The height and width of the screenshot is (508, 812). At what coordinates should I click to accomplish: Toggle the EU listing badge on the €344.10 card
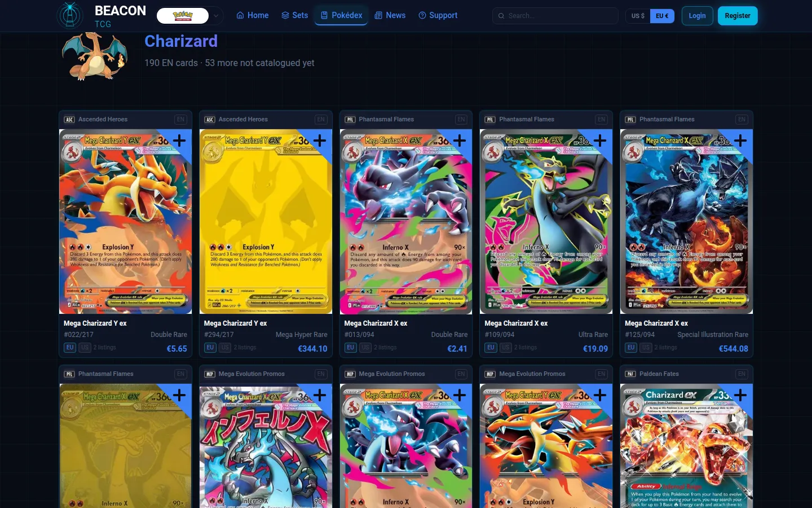click(210, 348)
